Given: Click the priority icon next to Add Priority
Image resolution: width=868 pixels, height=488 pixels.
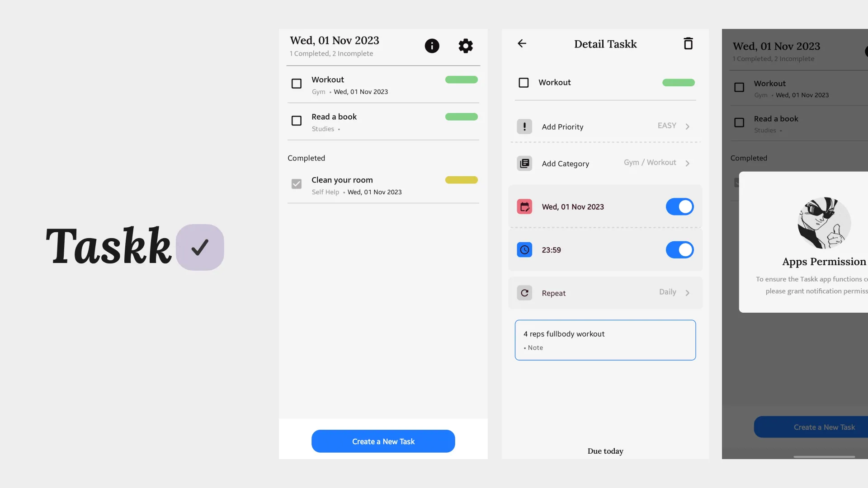Looking at the screenshot, I should tap(524, 126).
